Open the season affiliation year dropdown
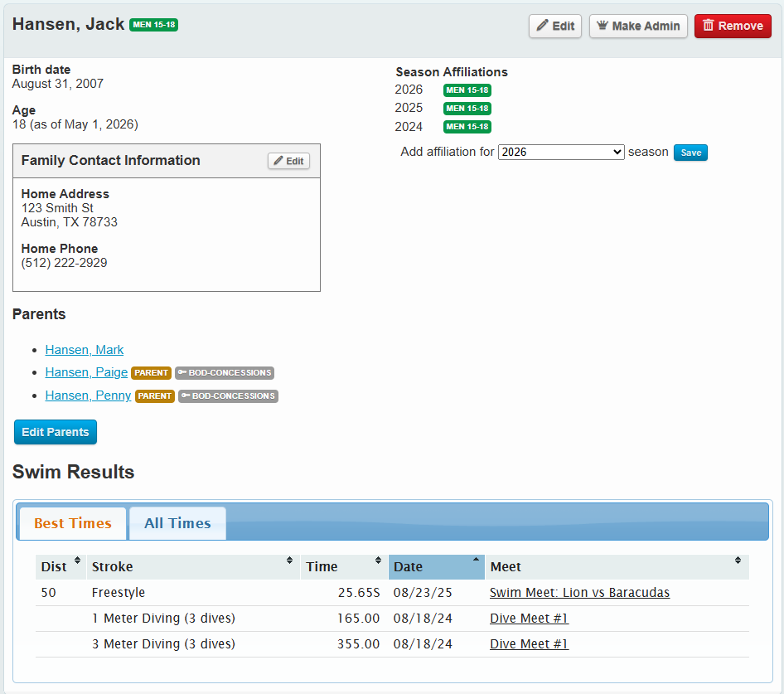 tap(561, 152)
